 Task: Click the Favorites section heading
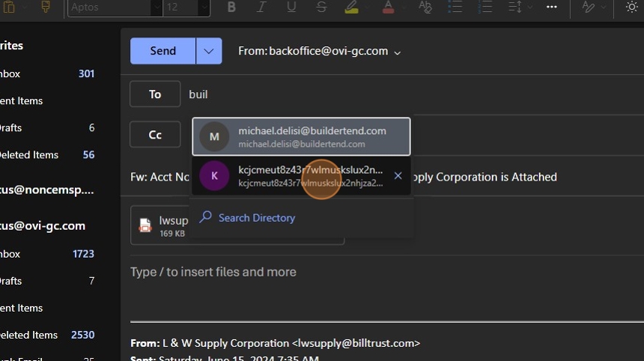coord(11,46)
